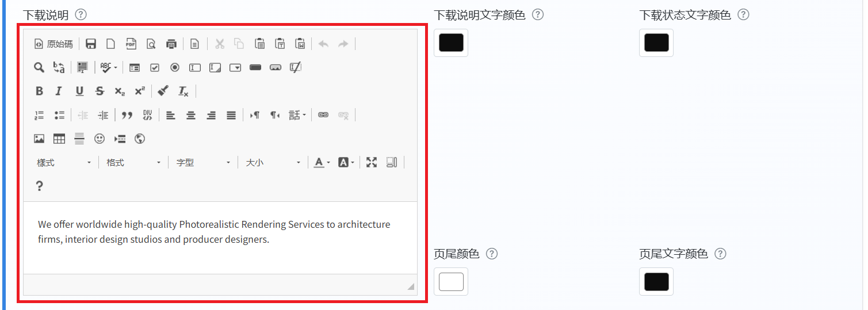The width and height of the screenshot is (868, 310).
Task: Click the Print icon
Action: pyautogui.click(x=171, y=44)
